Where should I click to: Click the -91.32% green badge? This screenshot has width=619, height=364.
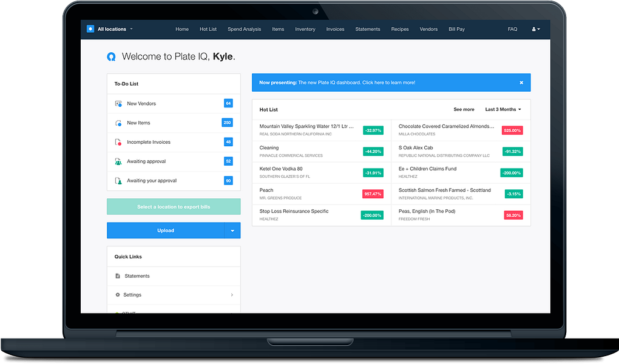click(x=513, y=152)
